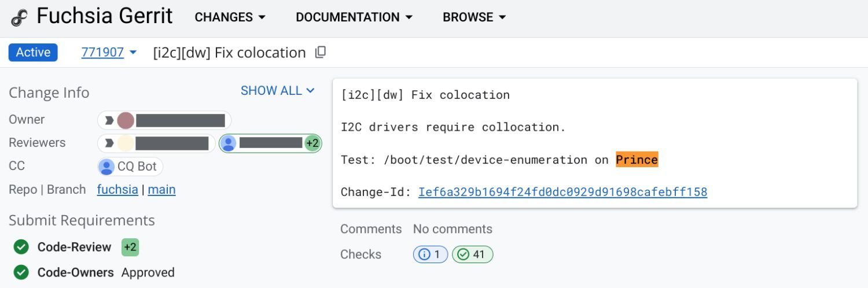Image resolution: width=868 pixels, height=288 pixels.
Task: Click the second reviewer's avatar icon
Action: pos(228,143)
